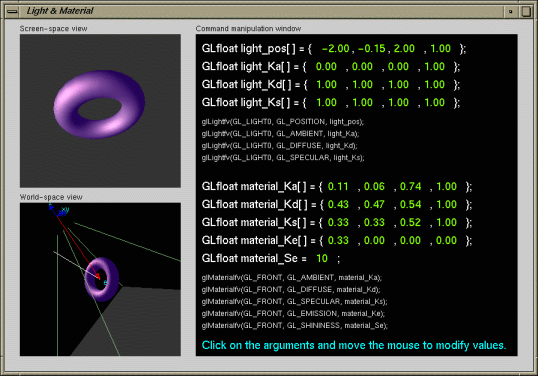Select material_Ks third value 0.52
538x376 pixels.
pos(410,223)
